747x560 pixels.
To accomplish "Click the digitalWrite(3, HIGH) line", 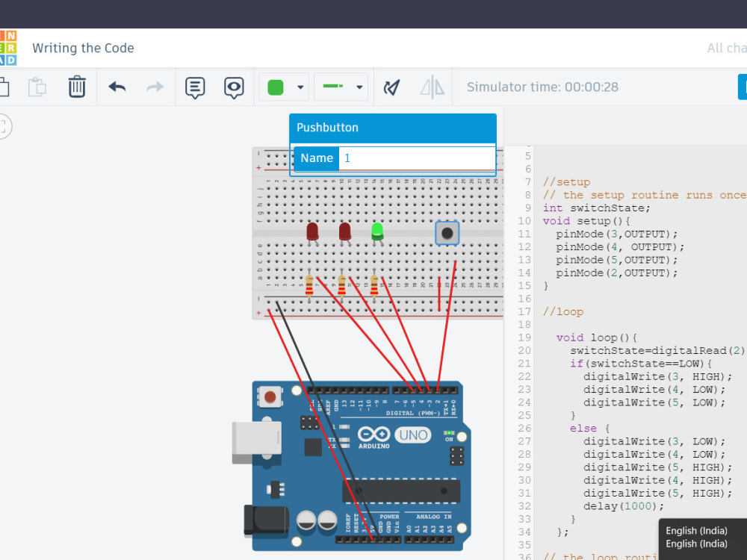I will click(657, 376).
